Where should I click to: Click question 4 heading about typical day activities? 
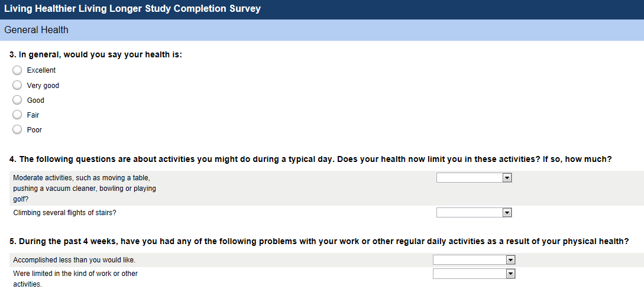[x=310, y=160]
